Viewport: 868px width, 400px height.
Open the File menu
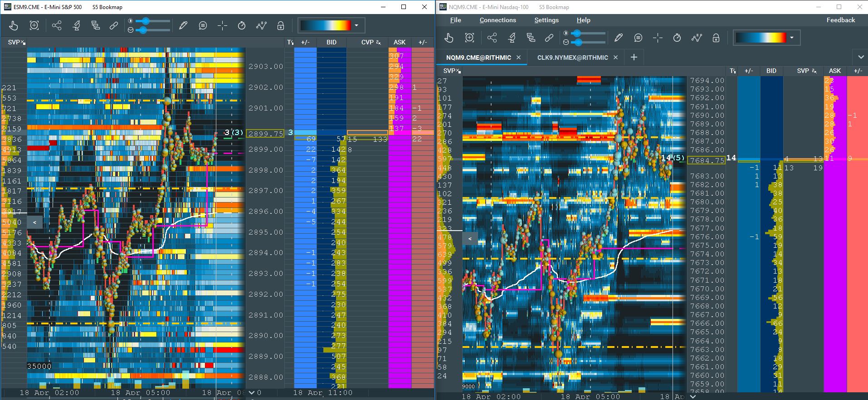456,20
